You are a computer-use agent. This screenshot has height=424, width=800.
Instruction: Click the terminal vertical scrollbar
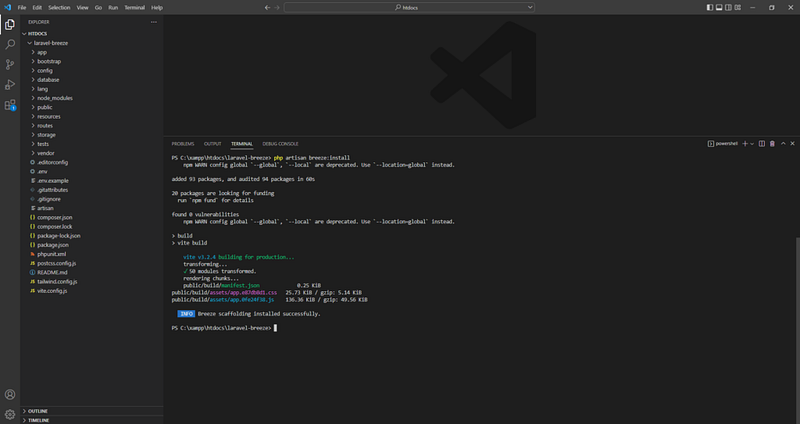pos(797,330)
